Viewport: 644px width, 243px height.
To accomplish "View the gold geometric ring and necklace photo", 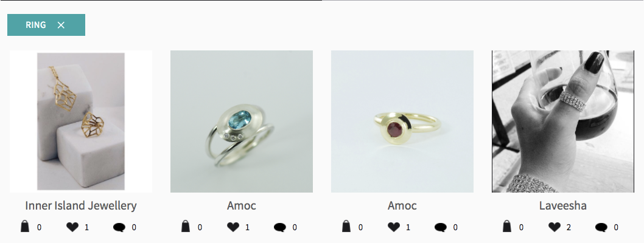I will coord(81,122).
